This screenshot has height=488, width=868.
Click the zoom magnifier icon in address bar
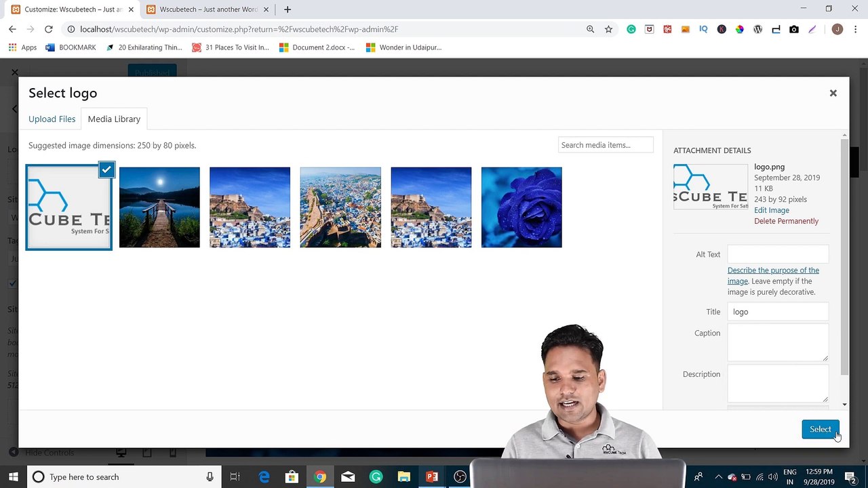[590, 29]
